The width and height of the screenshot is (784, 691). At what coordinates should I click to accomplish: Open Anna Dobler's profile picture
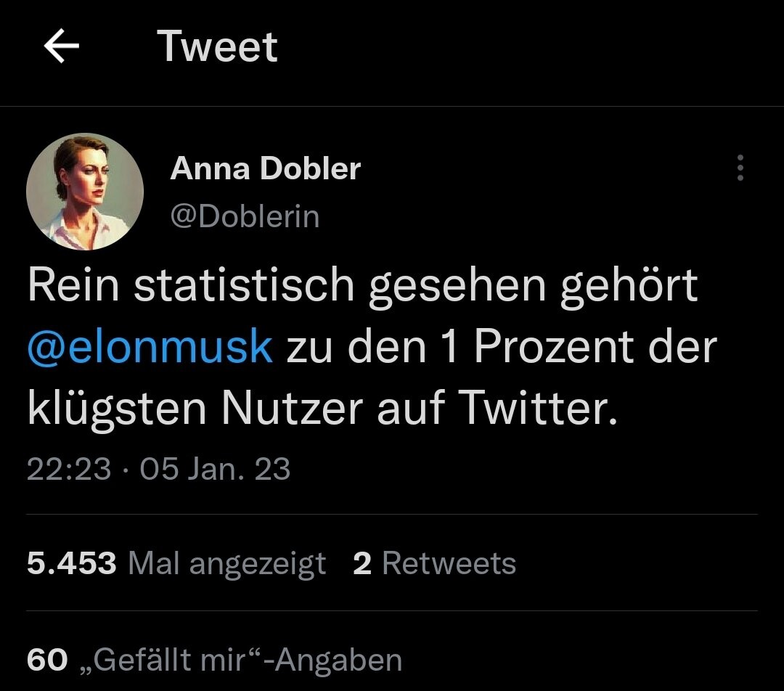pyautogui.click(x=85, y=192)
